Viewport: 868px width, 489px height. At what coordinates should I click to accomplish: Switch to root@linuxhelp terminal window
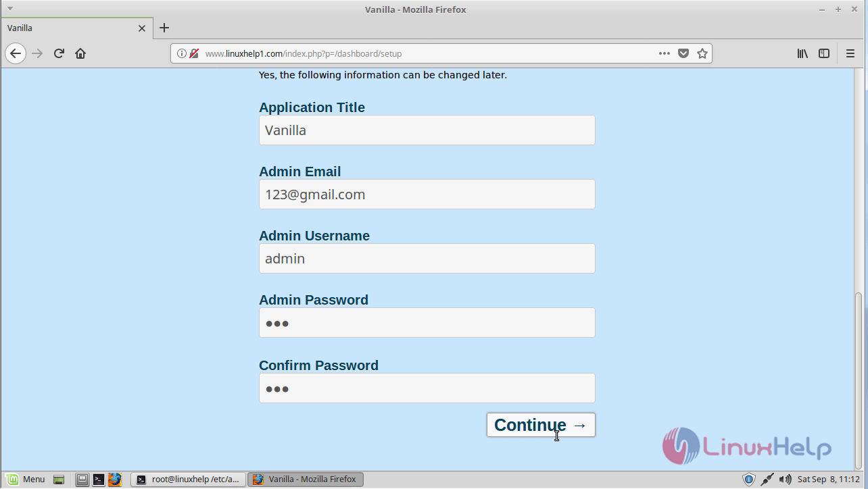(x=188, y=480)
